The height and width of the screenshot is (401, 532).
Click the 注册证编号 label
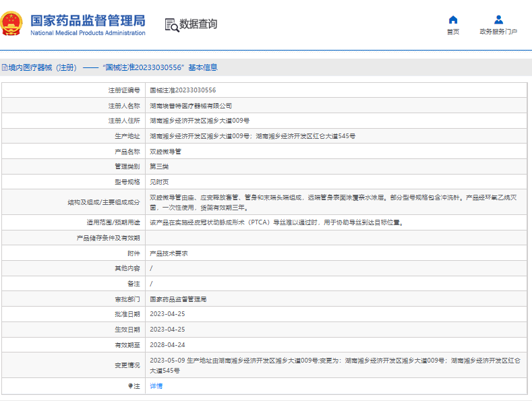(124, 90)
